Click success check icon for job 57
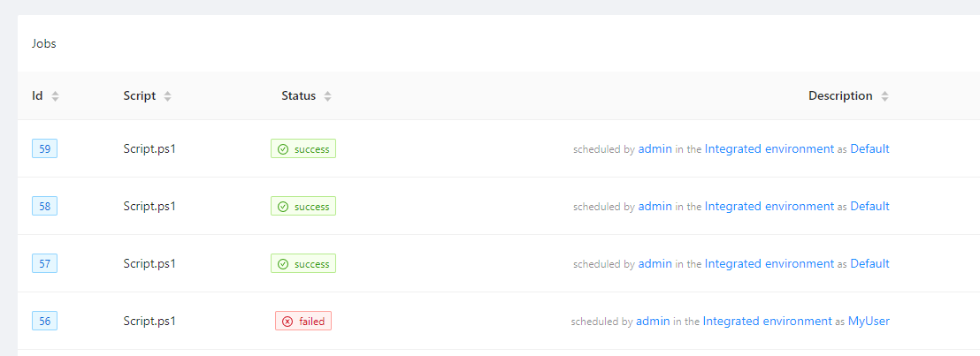The image size is (980, 356). click(x=283, y=264)
